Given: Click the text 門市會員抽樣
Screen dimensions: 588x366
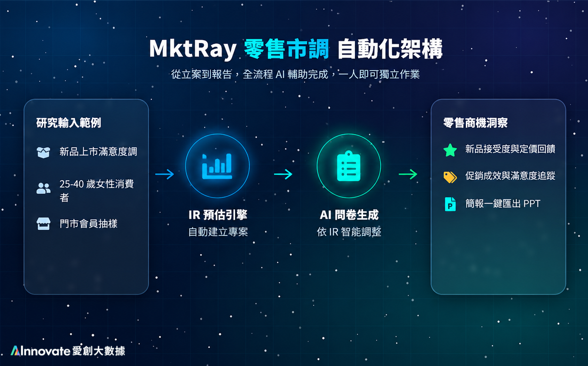Looking at the screenshot, I should click(88, 224).
